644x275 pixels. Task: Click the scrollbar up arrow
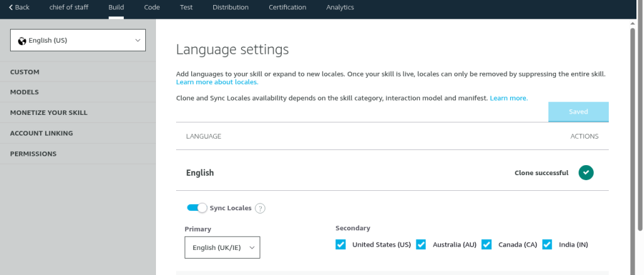point(633,23)
